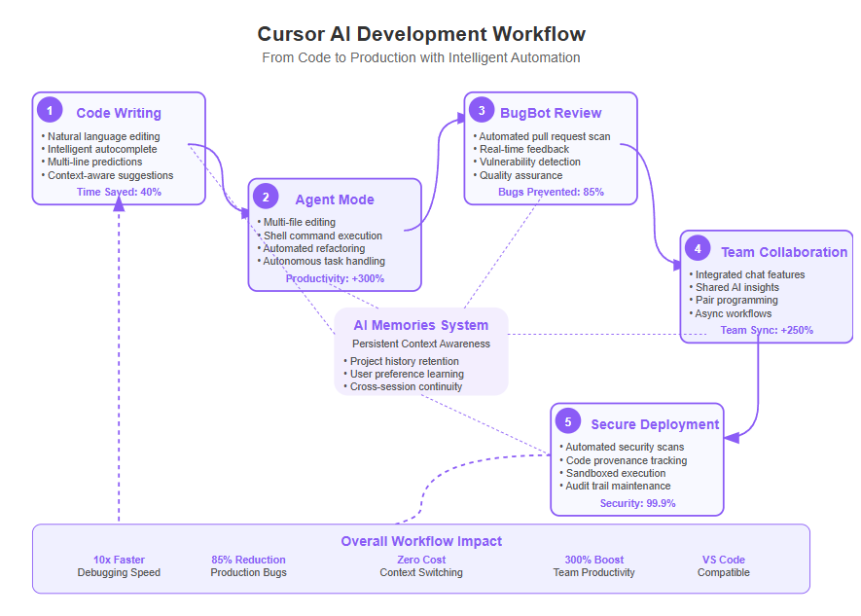
Task: Click the Time Saved: 40% metric
Action: point(119,192)
